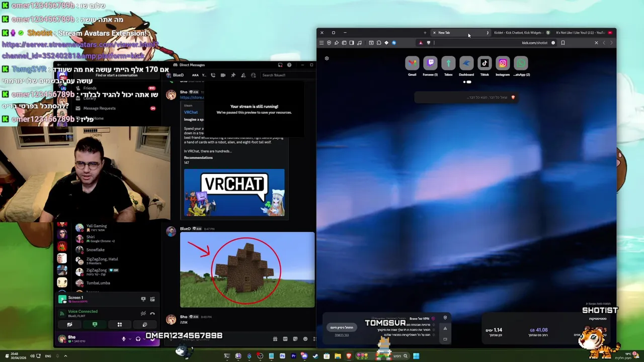Bookmark this page in Brave
This screenshot has width=644, height=362.
pos(563,43)
